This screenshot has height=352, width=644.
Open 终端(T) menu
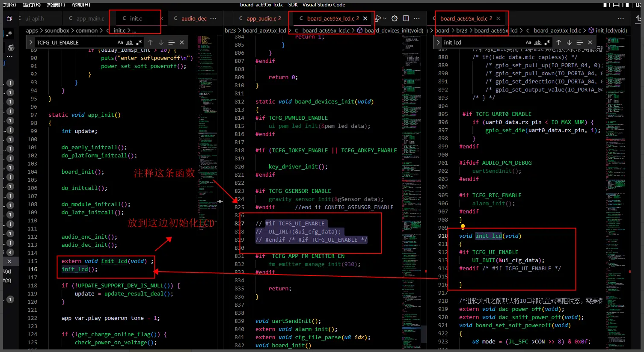click(56, 4)
